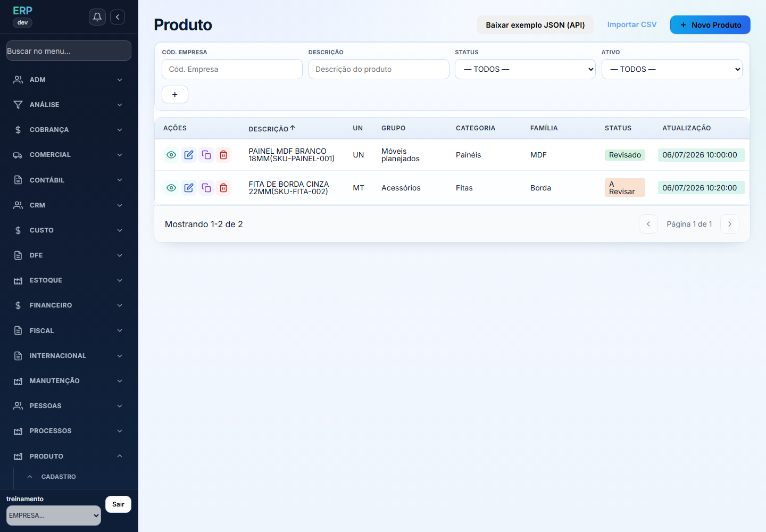The image size is (766, 532).
Task: Open the FINANCEIRO menu item
Action: (69, 305)
